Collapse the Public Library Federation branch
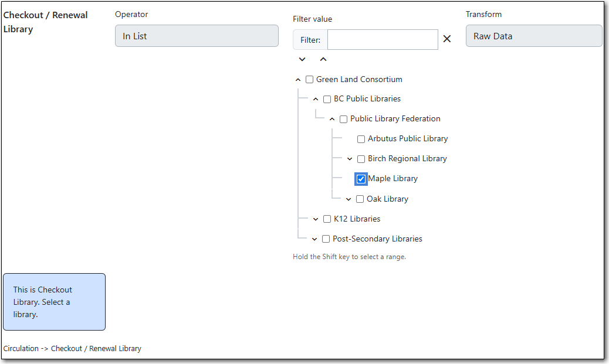Viewport: 609px width, 364px height. point(332,119)
